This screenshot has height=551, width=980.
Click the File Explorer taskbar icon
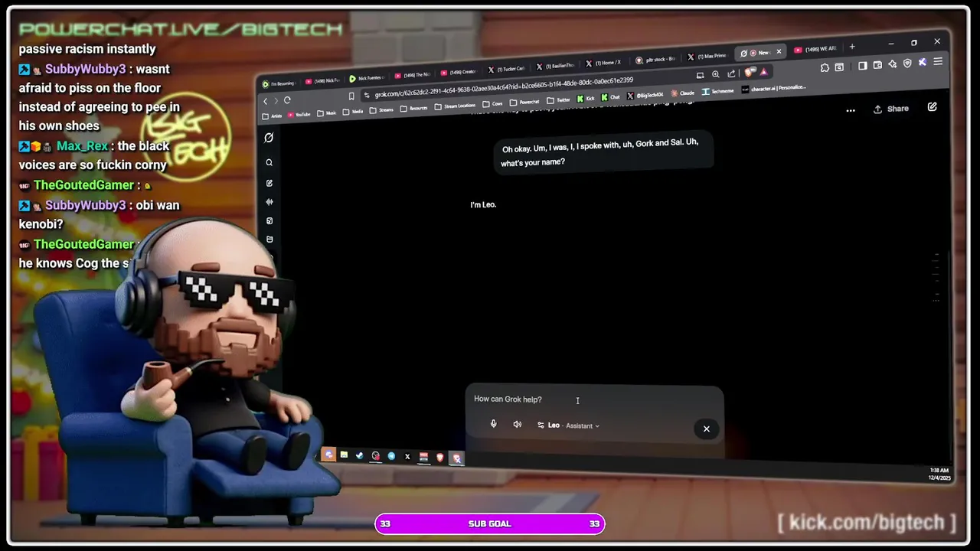click(344, 455)
